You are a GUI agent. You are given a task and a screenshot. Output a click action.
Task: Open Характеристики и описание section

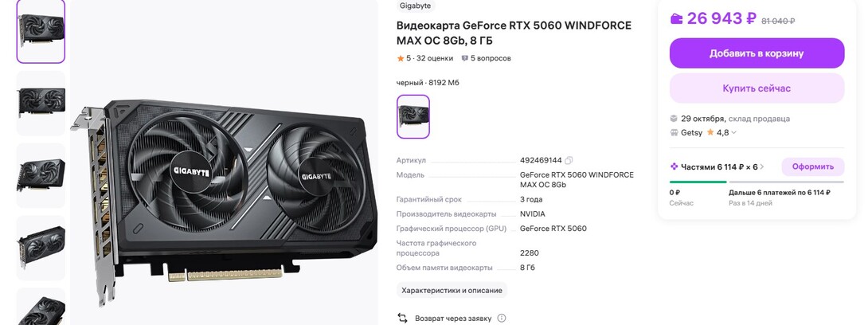tap(452, 290)
